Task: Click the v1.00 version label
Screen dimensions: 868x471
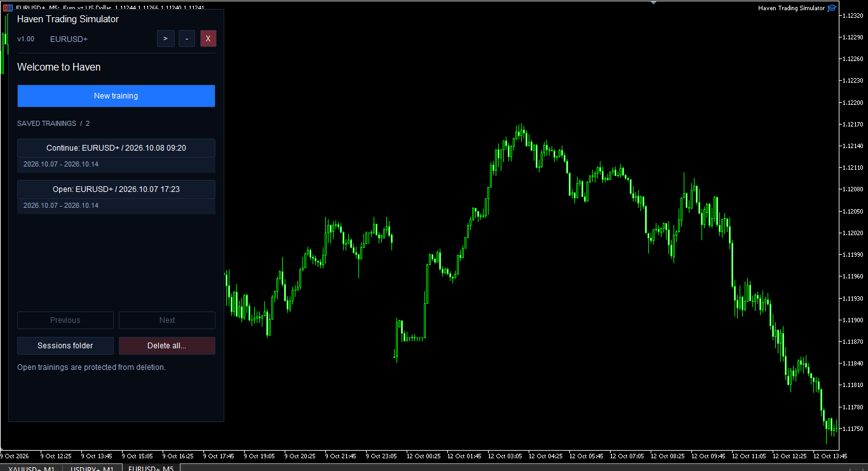Action: [26, 39]
